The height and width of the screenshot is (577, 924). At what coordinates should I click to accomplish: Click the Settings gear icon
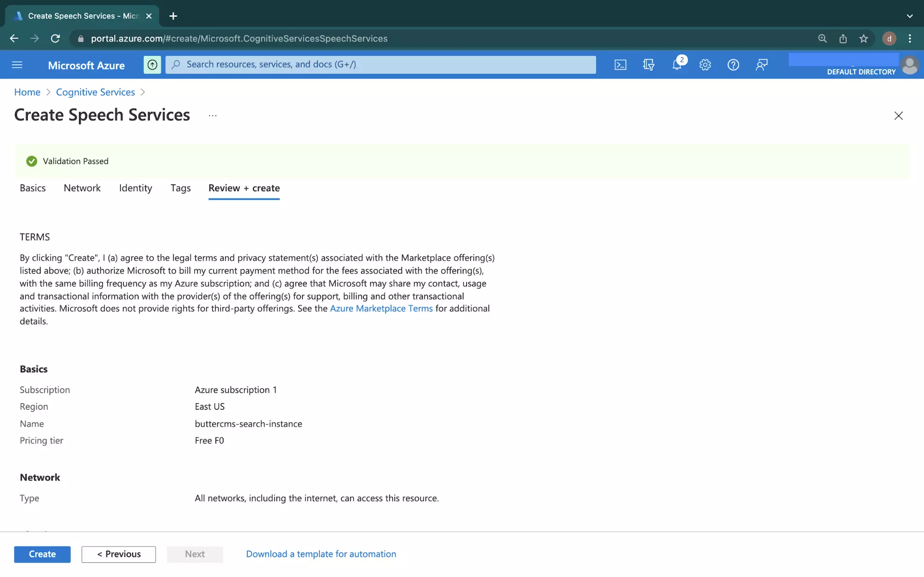click(704, 65)
